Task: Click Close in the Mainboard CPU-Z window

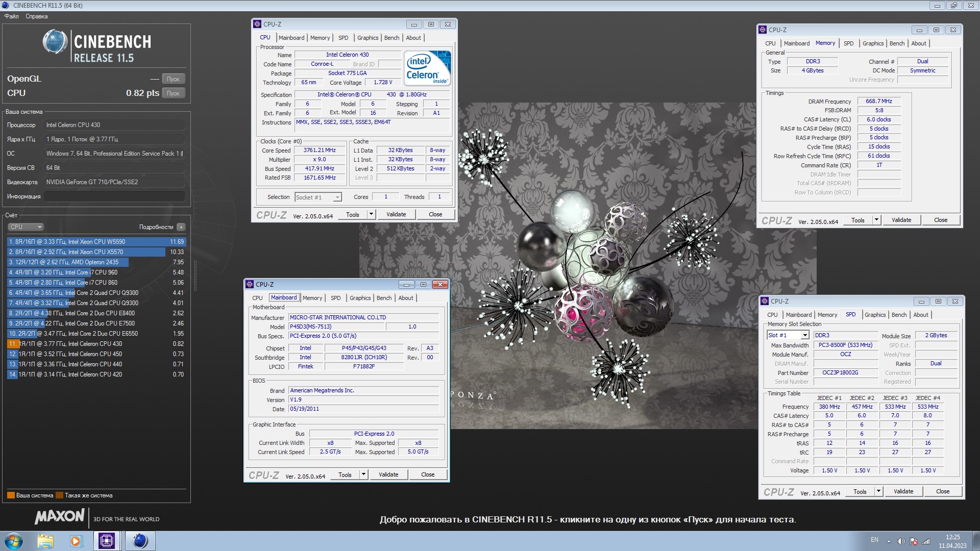Action: coord(428,475)
